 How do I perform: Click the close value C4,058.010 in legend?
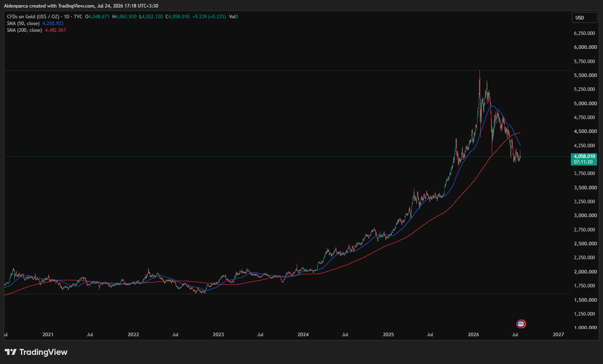point(178,17)
